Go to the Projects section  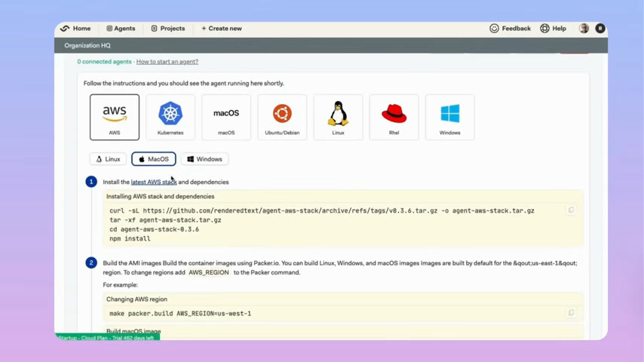click(x=168, y=29)
